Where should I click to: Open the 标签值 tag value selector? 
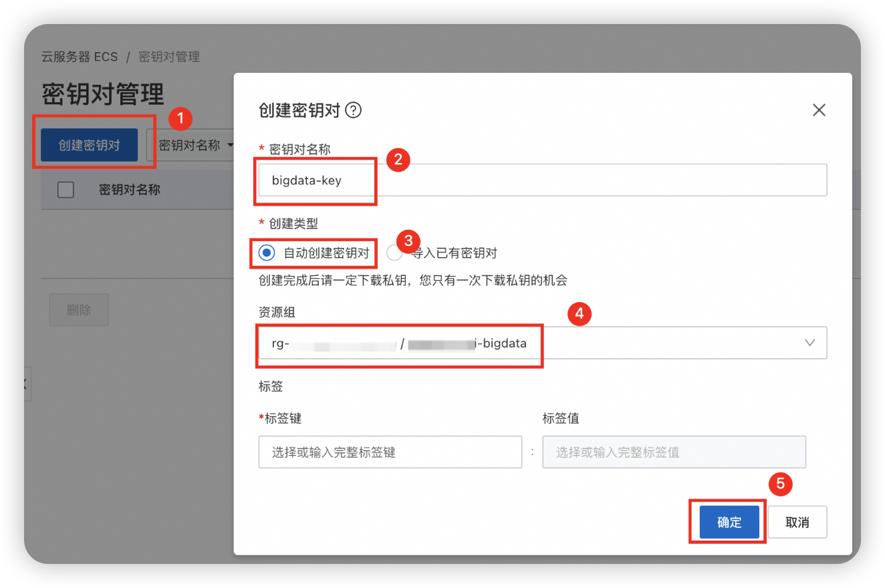[674, 452]
